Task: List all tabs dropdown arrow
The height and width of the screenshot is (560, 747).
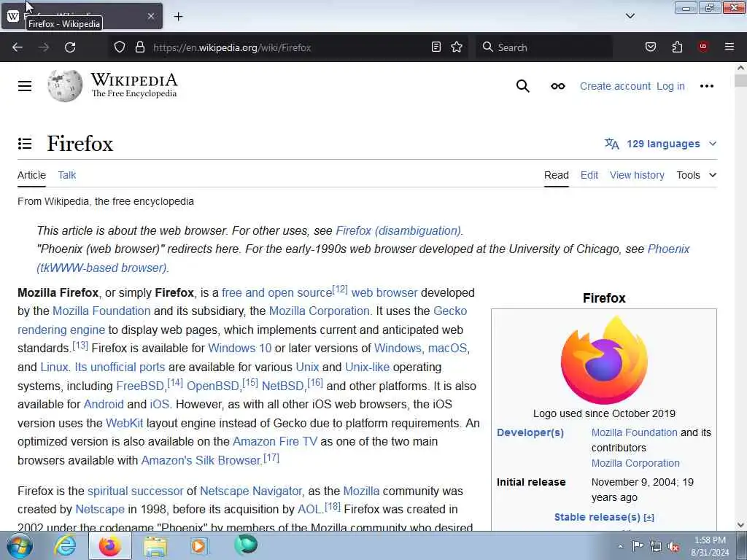Action: click(630, 16)
